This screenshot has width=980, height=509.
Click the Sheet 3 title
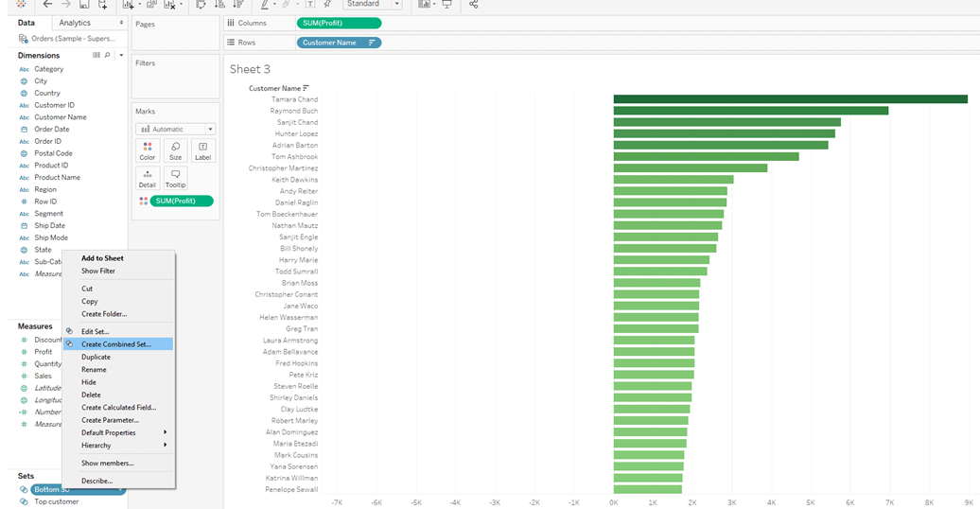pos(250,69)
